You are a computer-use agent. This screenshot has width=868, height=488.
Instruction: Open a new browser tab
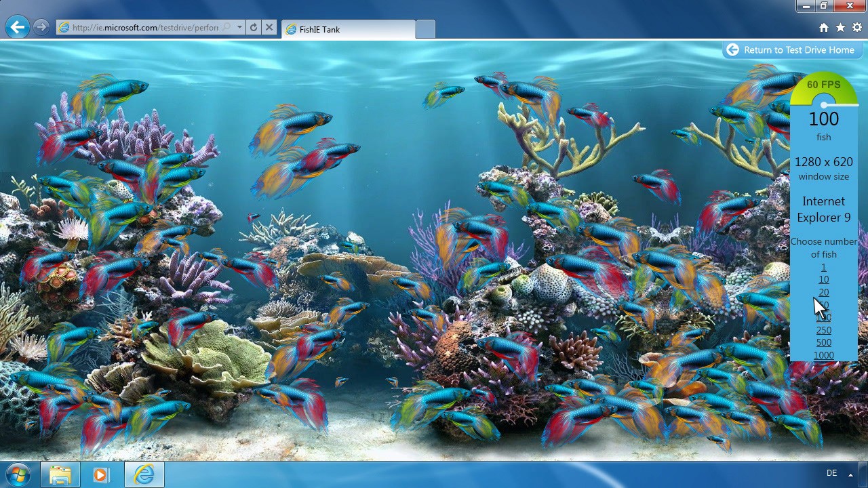pos(425,29)
